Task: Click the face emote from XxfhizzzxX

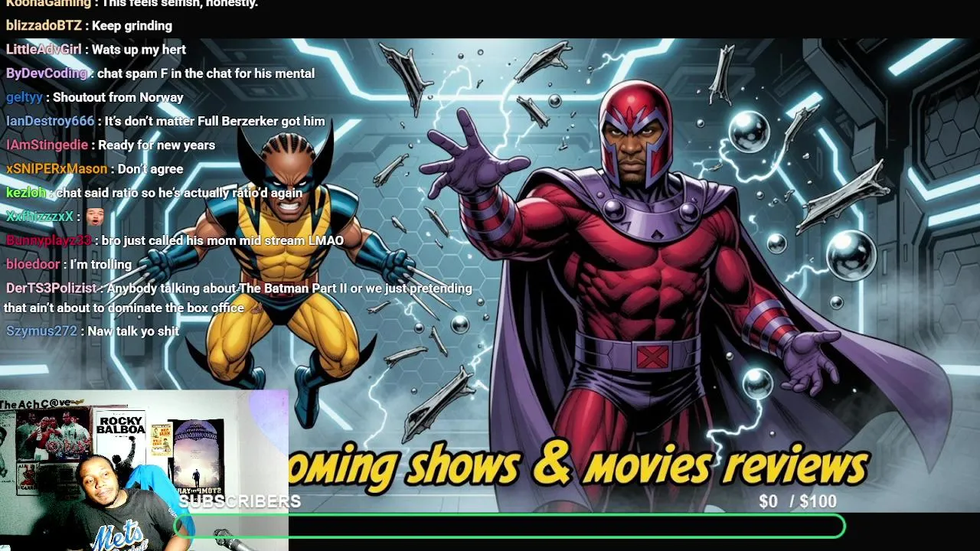Action: pos(94,217)
